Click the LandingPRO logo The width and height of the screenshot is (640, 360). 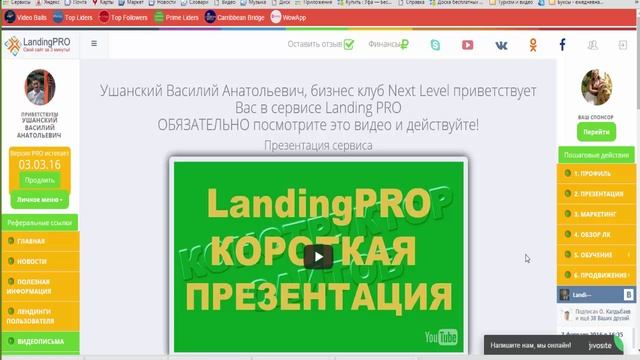(38, 45)
